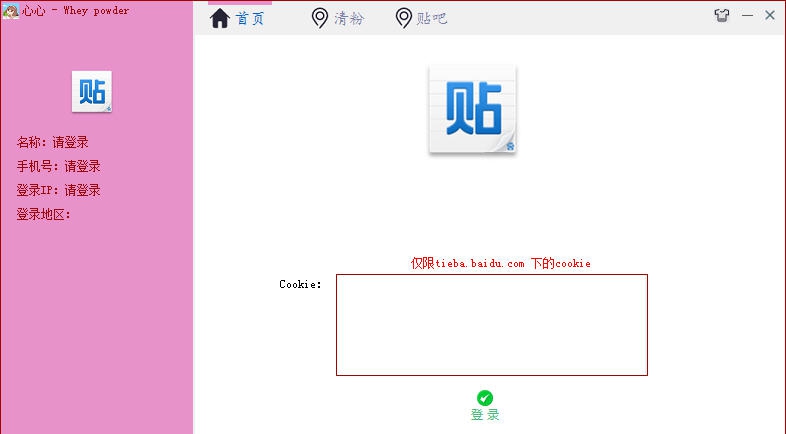Image resolution: width=786 pixels, height=434 pixels.
Task: Click the window title 心心 - Whey powder
Action: click(75, 11)
